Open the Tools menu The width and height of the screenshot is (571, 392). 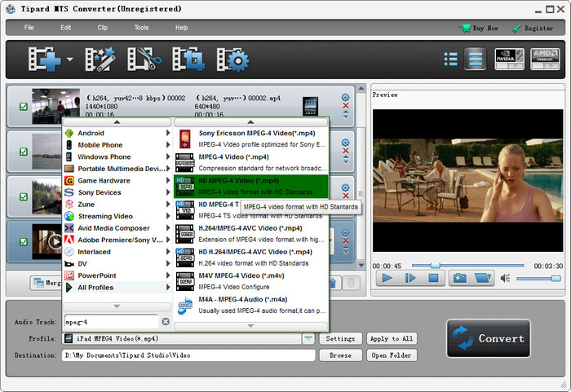coord(141,28)
